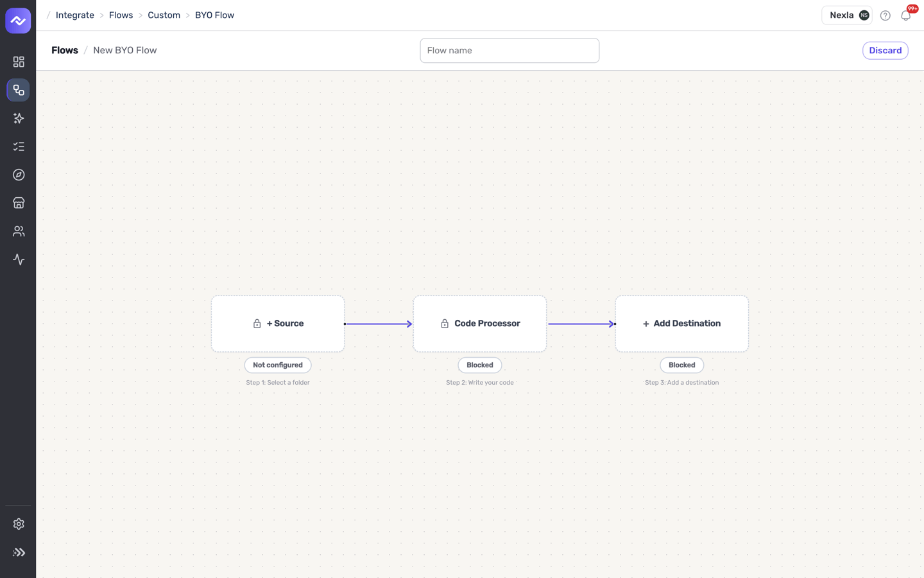Open the checklist tasks sidebar icon

click(x=18, y=146)
